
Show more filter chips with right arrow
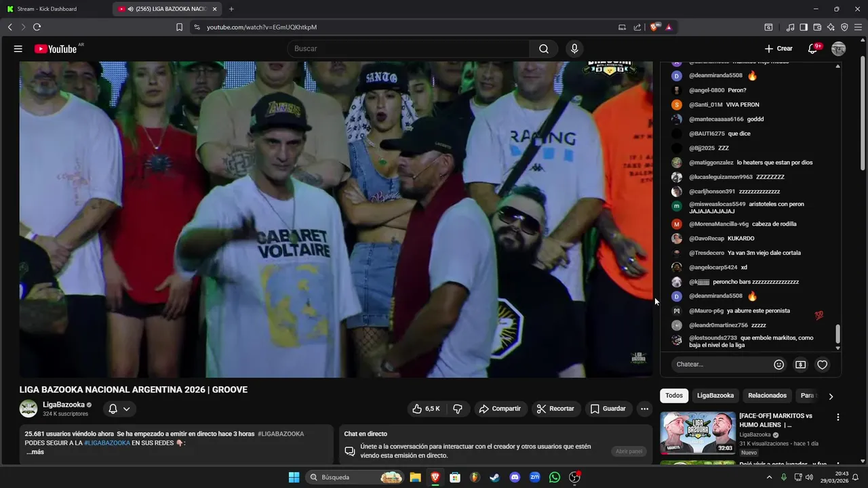click(831, 396)
